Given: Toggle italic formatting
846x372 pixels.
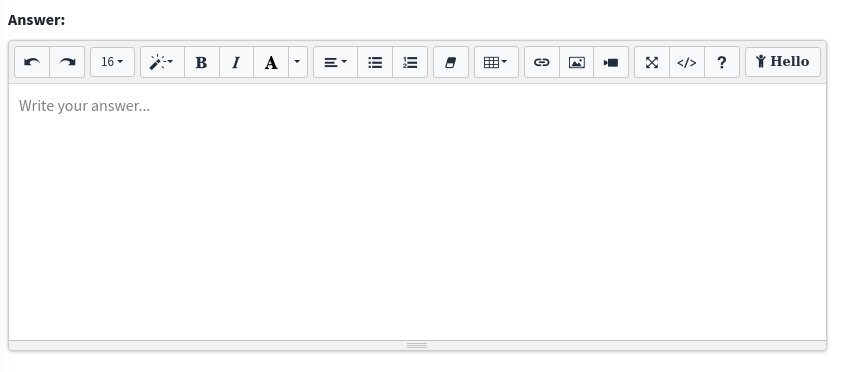Looking at the screenshot, I should click(x=236, y=62).
